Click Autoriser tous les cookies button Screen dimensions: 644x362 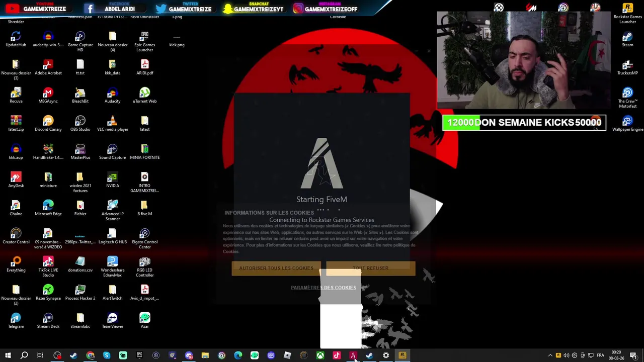coord(276,268)
